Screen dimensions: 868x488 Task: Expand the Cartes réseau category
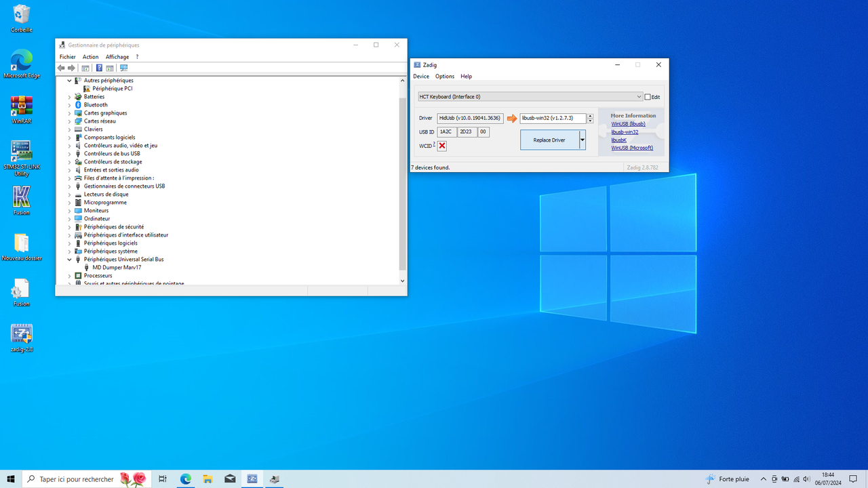[x=69, y=121]
